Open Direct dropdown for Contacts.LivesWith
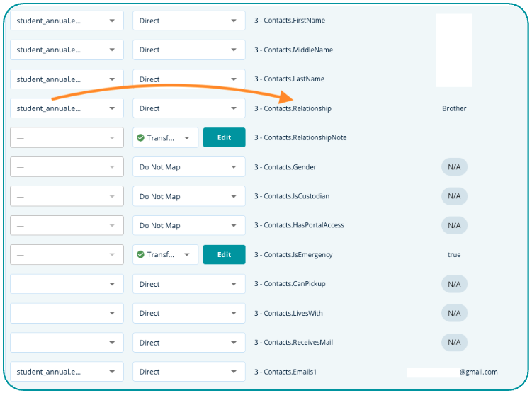 [x=188, y=313]
